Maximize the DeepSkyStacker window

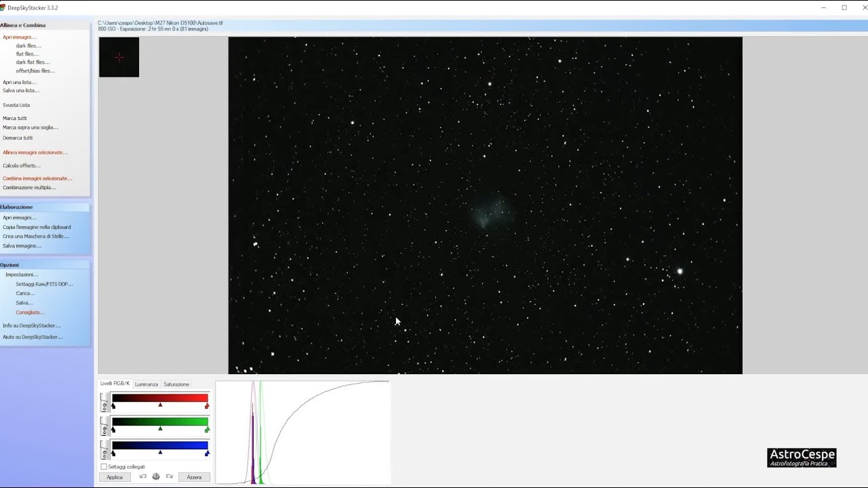[x=844, y=7]
